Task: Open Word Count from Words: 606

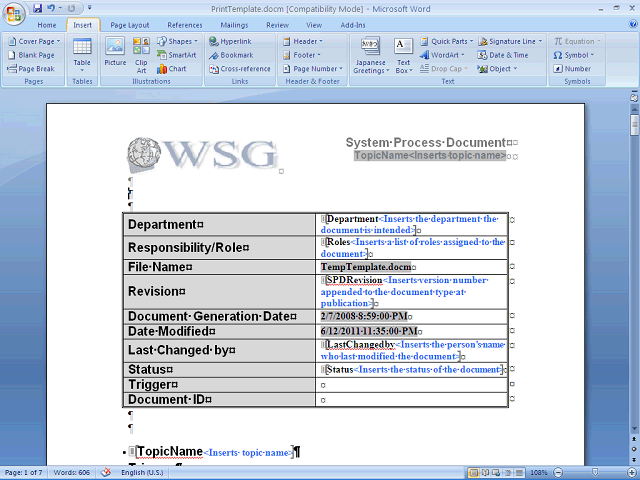Action: (71, 473)
